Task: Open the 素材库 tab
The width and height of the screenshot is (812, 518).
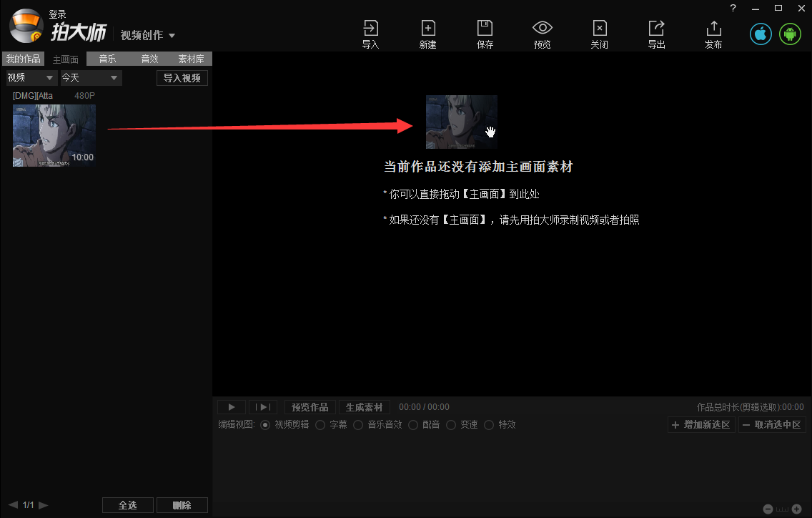Action: click(x=190, y=59)
